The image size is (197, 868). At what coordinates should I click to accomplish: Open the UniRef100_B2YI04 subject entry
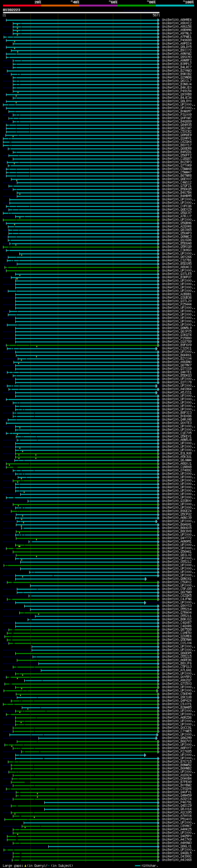177,358
